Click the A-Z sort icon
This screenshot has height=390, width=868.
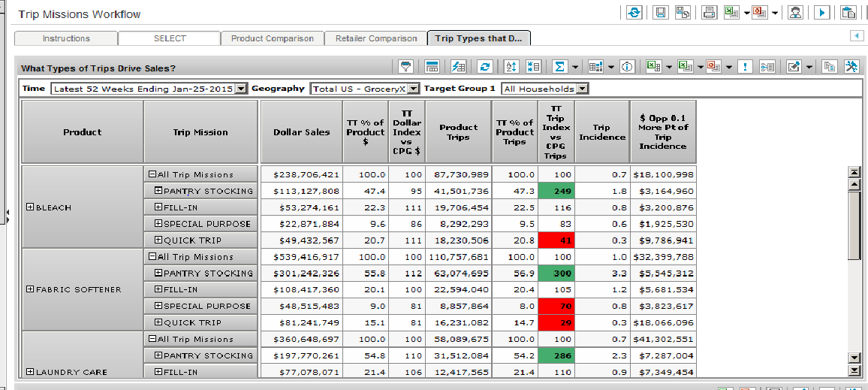coord(511,67)
